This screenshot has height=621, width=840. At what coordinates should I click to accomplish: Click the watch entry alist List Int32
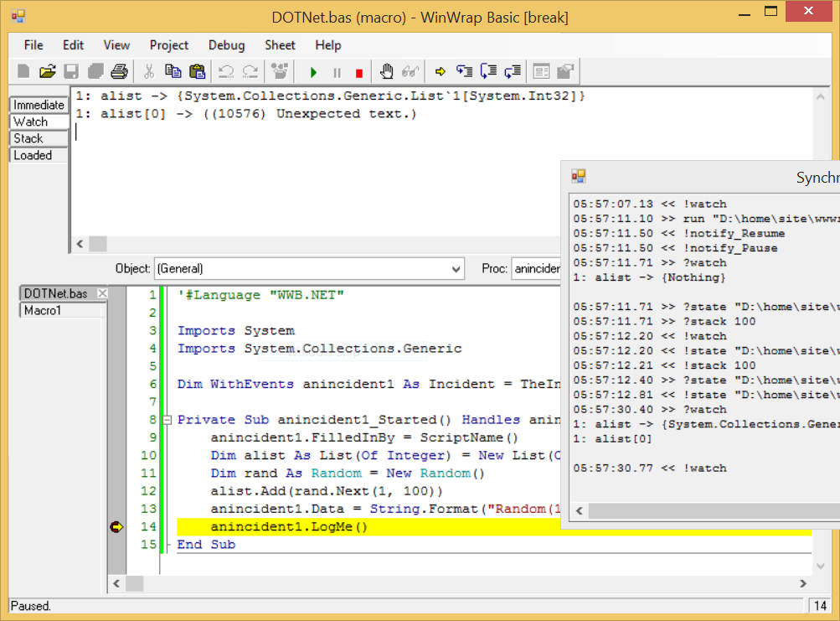pos(330,96)
